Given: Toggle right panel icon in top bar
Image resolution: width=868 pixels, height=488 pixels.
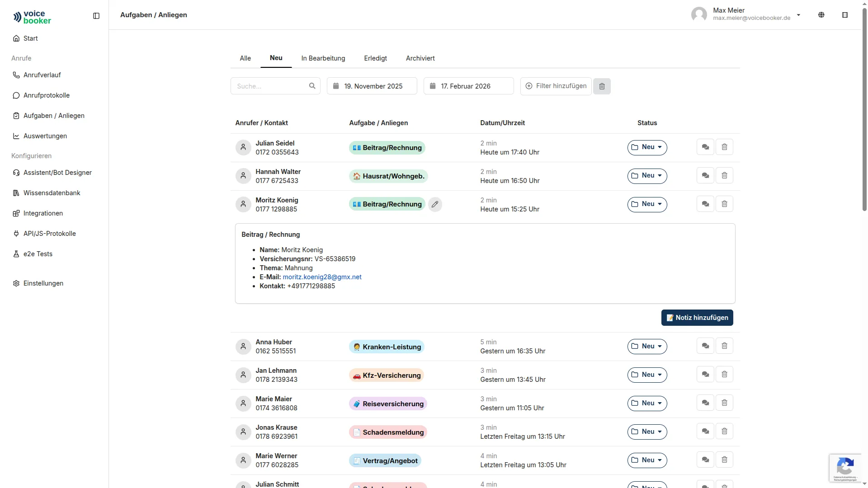Looking at the screenshot, I should tap(844, 15).
